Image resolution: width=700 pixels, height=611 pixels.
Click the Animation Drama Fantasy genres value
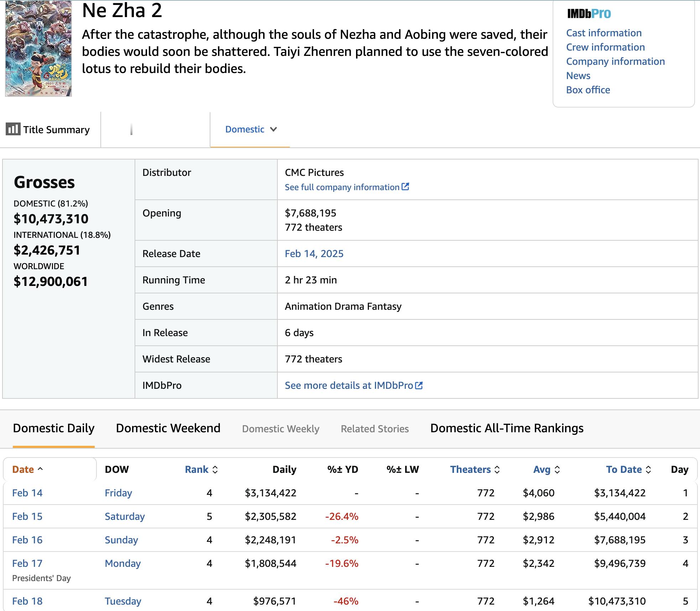tap(343, 306)
